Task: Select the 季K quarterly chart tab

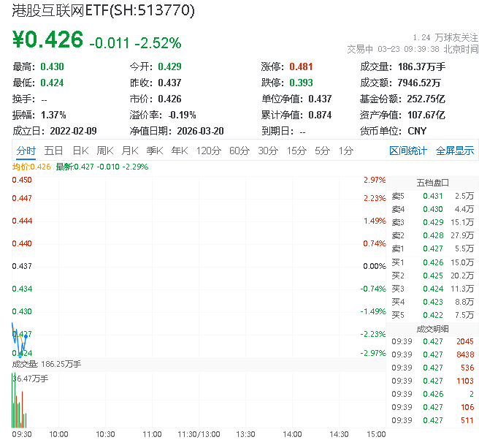Action: (x=154, y=151)
